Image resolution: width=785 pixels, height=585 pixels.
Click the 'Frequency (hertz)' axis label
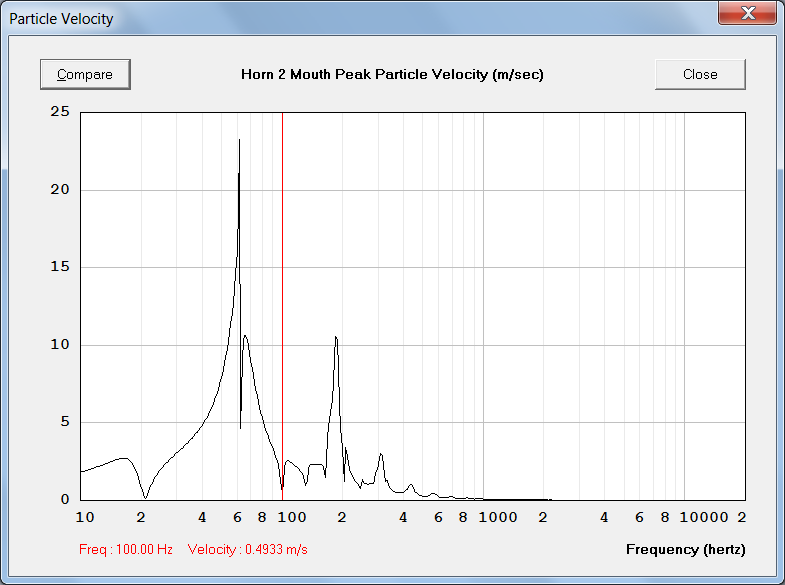tap(685, 549)
